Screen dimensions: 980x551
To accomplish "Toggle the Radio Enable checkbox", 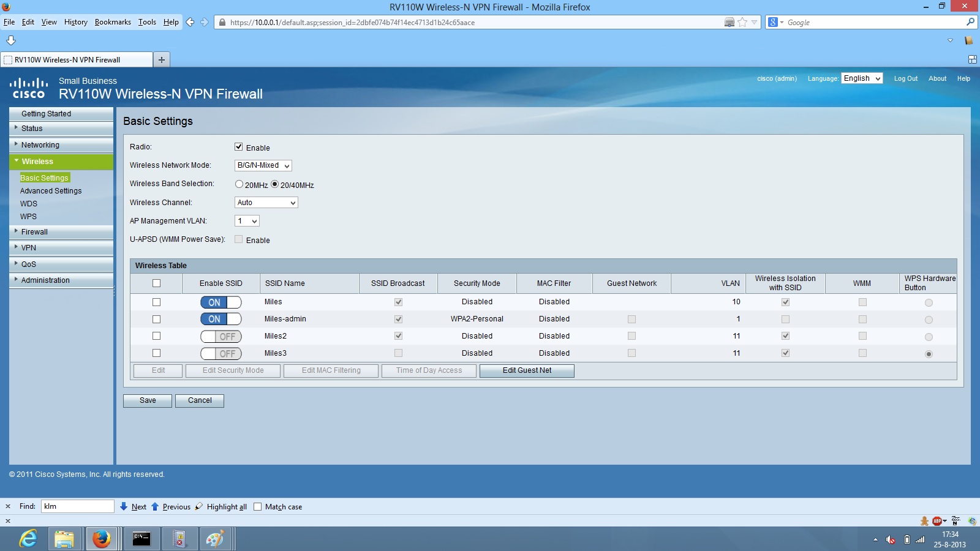I will point(239,147).
